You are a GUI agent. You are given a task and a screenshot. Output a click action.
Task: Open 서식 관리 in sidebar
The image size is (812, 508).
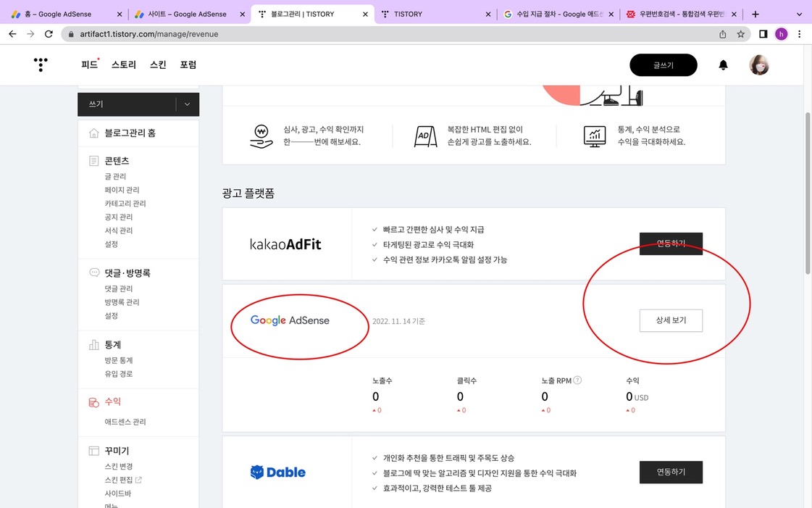[x=119, y=230]
